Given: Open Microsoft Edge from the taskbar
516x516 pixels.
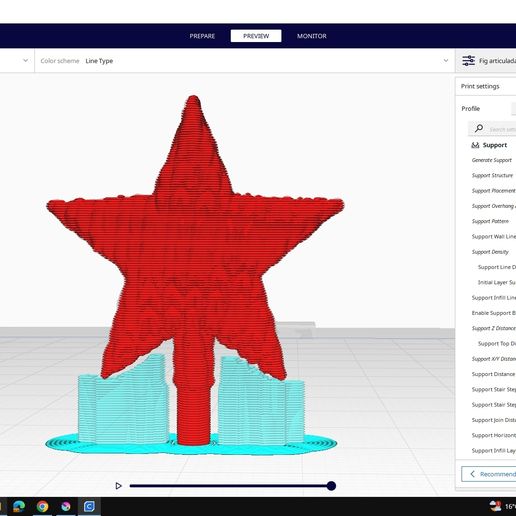Looking at the screenshot, I should (x=19, y=506).
